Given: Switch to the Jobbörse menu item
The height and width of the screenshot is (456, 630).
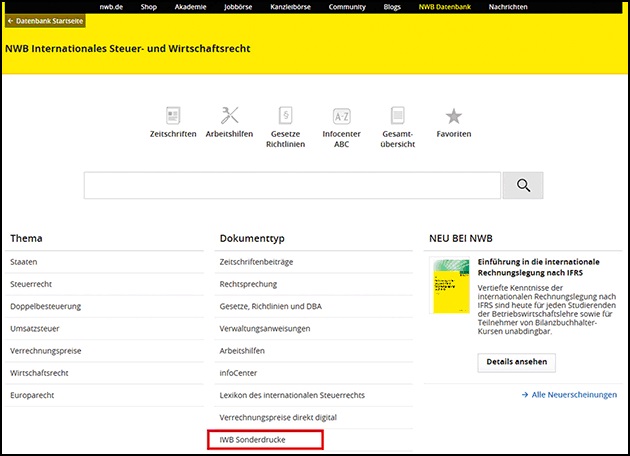Looking at the screenshot, I should tap(239, 6).
